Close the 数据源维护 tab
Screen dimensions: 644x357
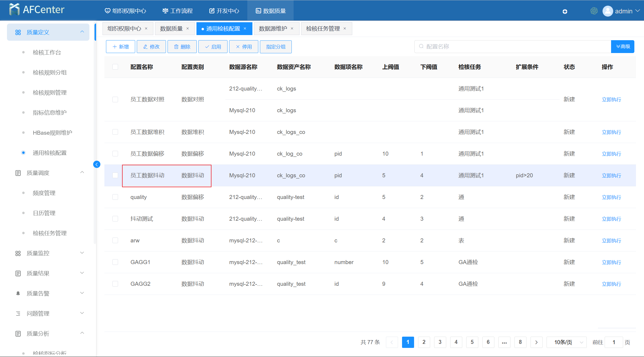click(292, 29)
